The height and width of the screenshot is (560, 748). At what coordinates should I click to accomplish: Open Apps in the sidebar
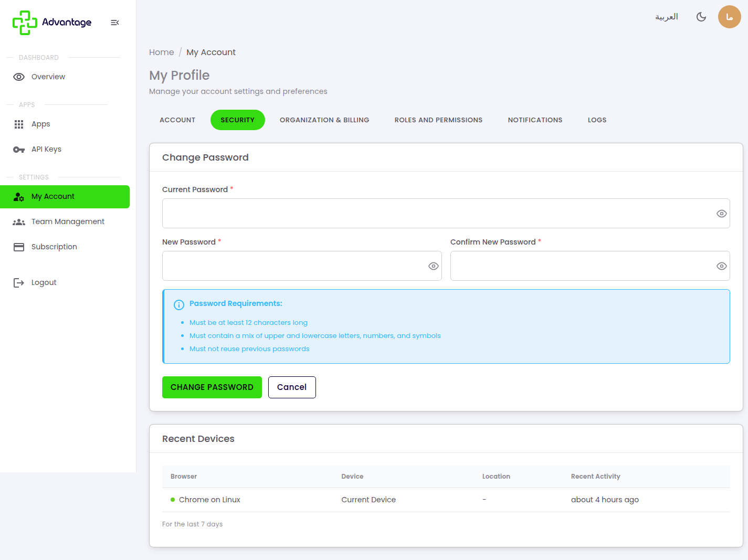[65, 124]
